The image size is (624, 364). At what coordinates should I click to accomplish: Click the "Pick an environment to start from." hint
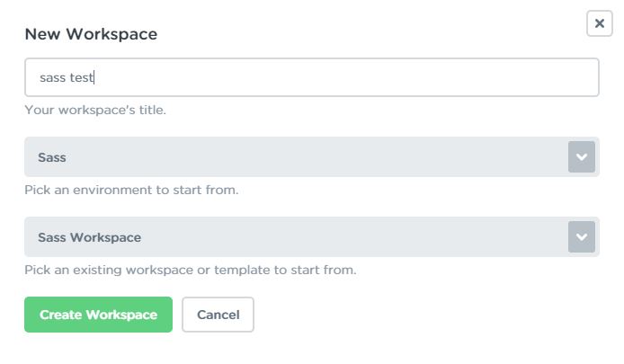(x=131, y=191)
